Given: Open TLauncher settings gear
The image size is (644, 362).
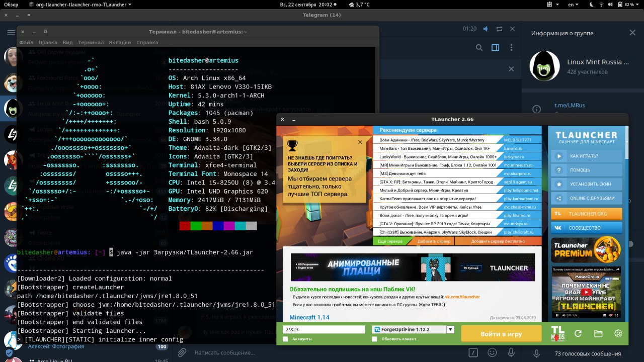Looking at the screenshot, I should click(x=618, y=333).
